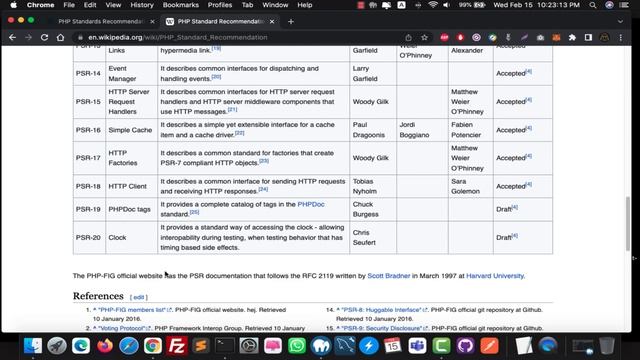The height and width of the screenshot is (360, 640).
Task: Open citation 20 in PSR-14 row
Action: point(216,77)
